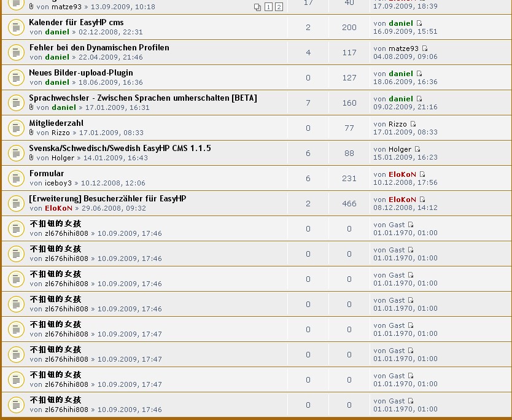Go to latest post icon beside last poster Holger
Image resolution: width=512 pixels, height=420 pixels.
click(x=417, y=149)
